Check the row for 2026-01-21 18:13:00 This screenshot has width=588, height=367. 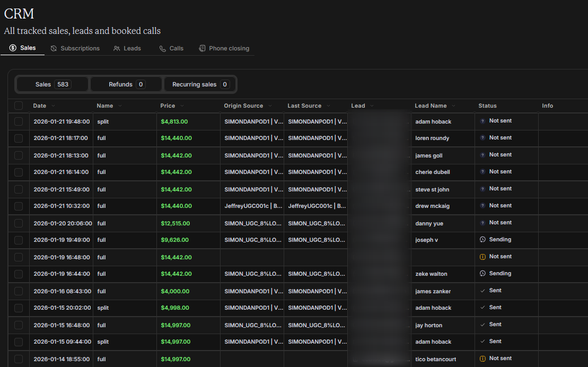(19, 155)
